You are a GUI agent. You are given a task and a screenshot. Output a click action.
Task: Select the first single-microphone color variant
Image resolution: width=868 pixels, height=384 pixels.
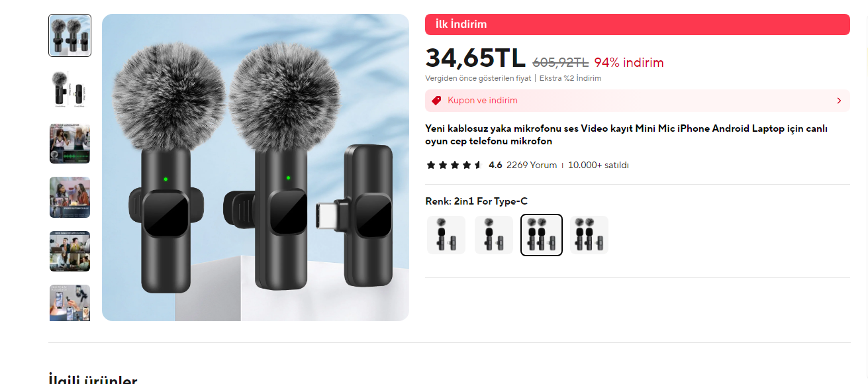[x=446, y=235]
